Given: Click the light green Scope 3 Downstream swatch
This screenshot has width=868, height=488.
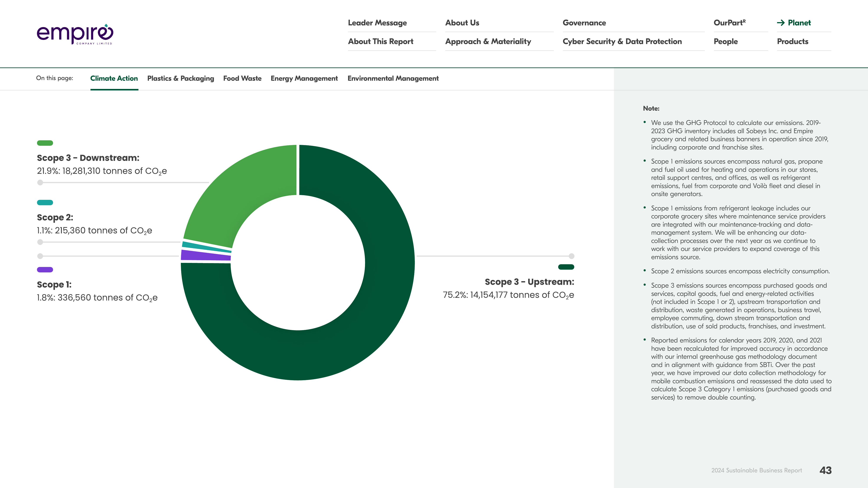Looking at the screenshot, I should pos(45,143).
